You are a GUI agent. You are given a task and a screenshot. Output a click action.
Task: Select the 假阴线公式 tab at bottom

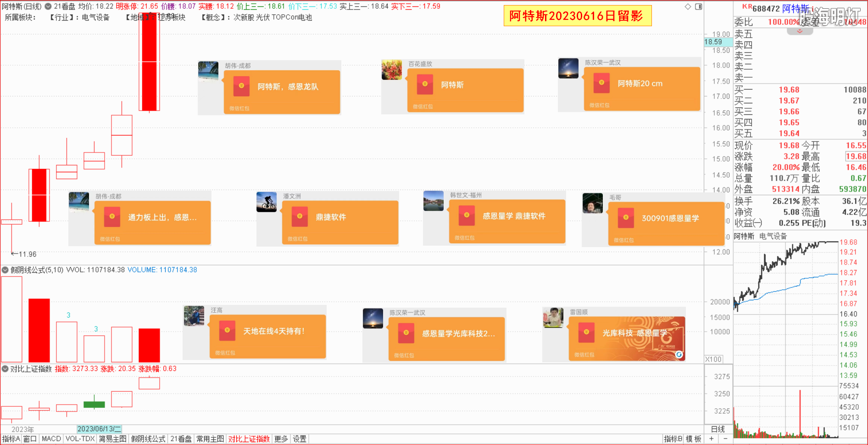click(x=148, y=439)
